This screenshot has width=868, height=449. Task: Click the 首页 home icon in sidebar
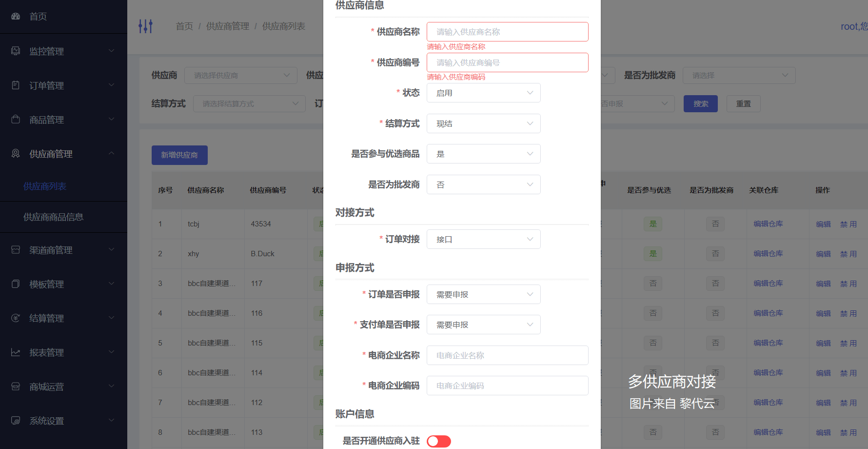pyautogui.click(x=15, y=16)
